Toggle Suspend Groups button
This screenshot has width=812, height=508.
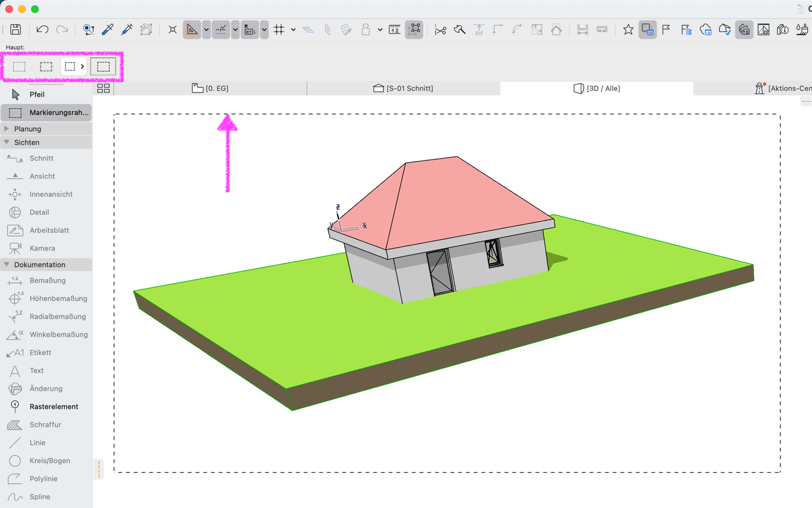pyautogui.click(x=414, y=29)
